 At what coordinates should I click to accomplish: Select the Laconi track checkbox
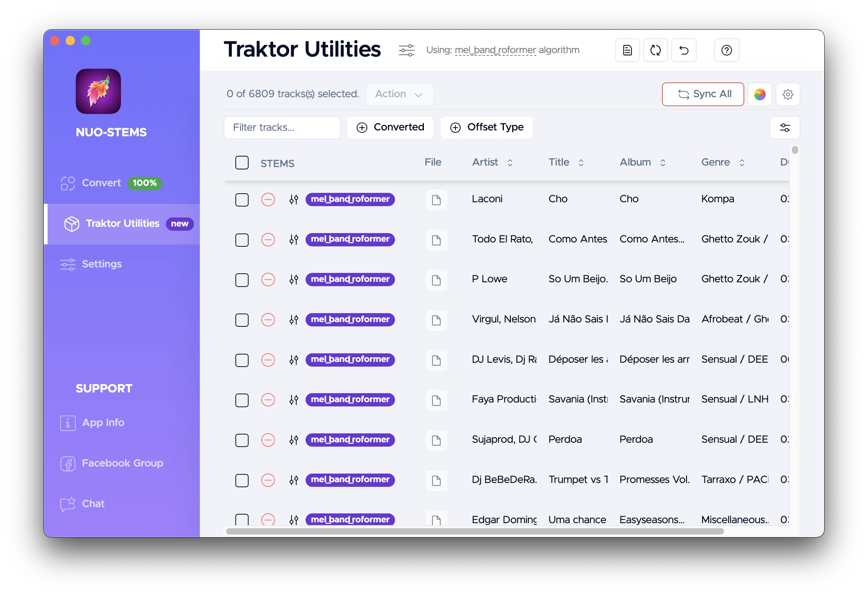point(242,200)
